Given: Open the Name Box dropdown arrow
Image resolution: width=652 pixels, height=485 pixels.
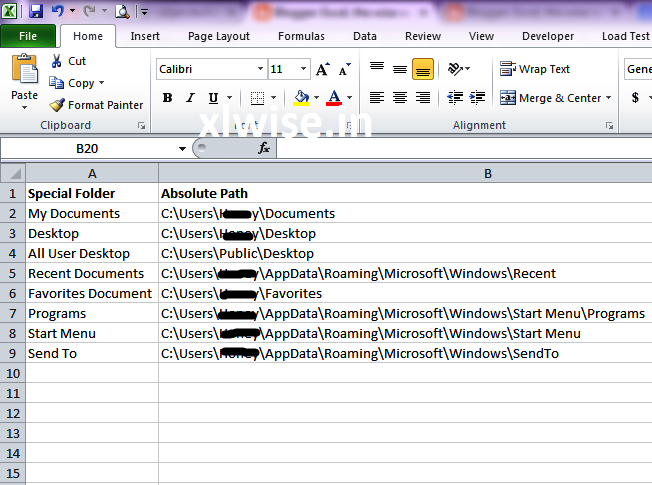Looking at the screenshot, I should coord(182,148).
